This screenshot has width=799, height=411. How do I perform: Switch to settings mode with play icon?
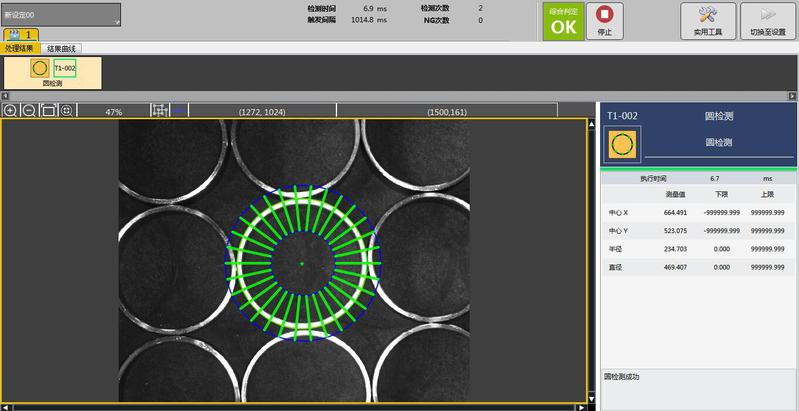[x=768, y=20]
